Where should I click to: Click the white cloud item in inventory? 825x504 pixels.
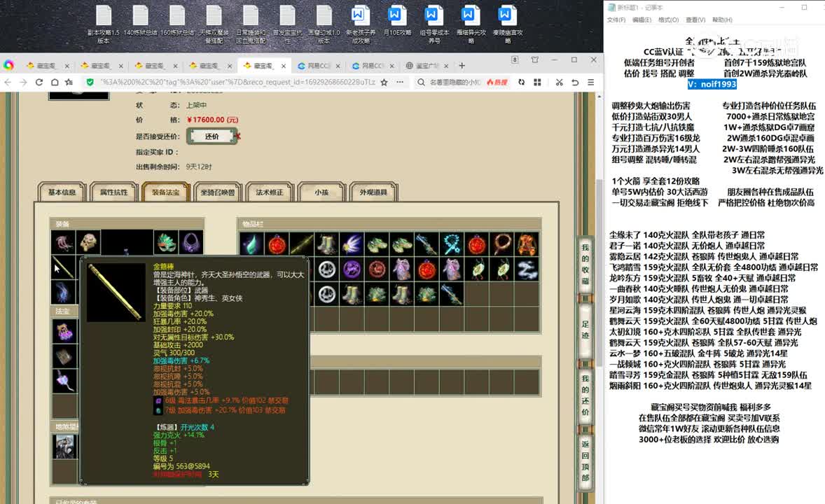tap(527, 269)
